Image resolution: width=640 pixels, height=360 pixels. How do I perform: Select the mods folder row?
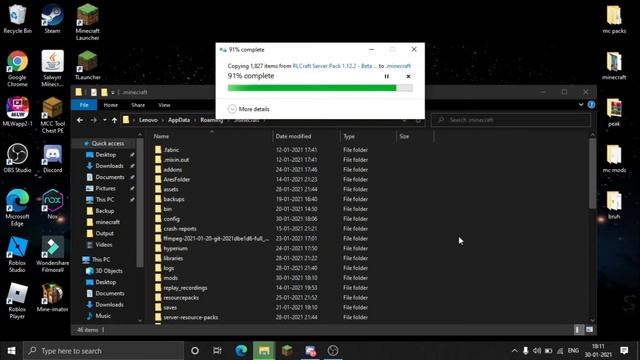pos(261,278)
